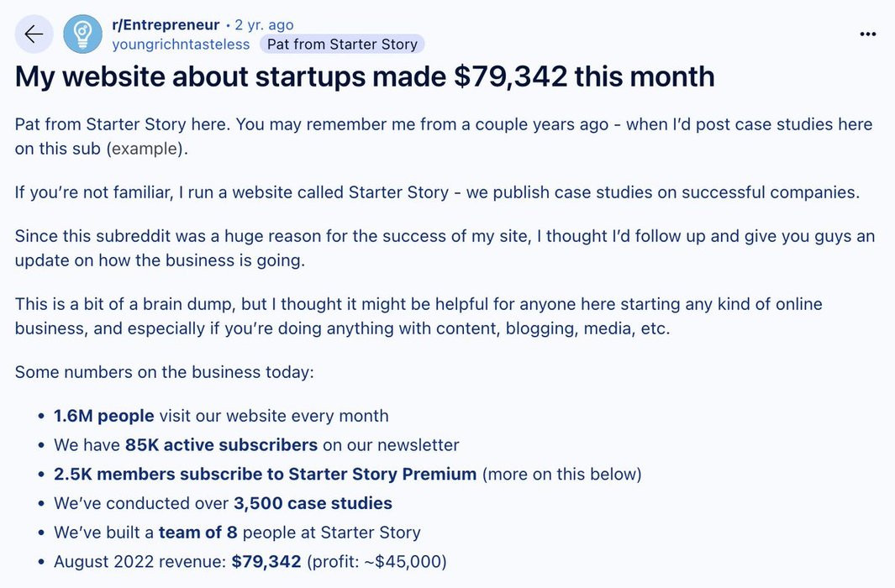Visit the r/Entrepreneur subreddit link
This screenshot has width=895, height=588.
pos(166,25)
